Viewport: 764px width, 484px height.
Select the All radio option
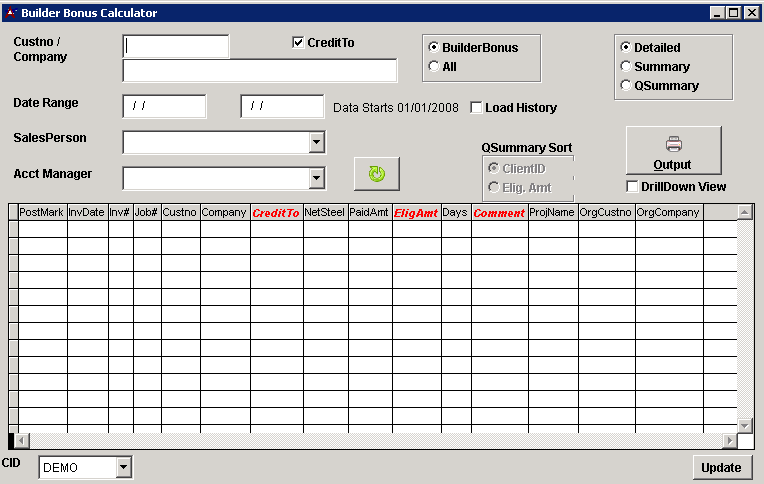(433, 67)
